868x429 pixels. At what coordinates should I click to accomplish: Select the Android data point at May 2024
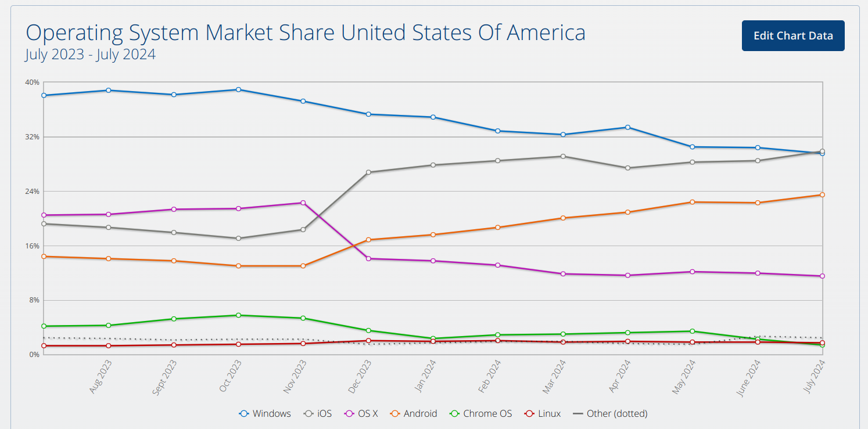pos(693,202)
